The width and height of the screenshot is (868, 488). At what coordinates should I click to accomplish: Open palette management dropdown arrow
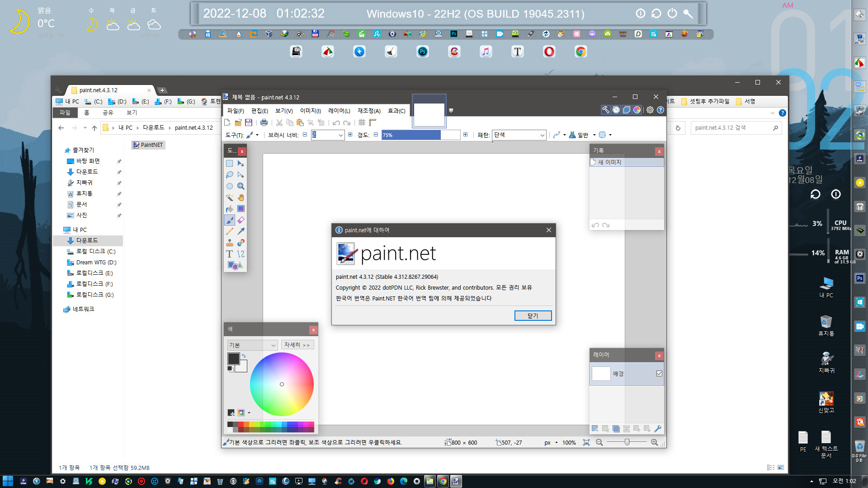pyautogui.click(x=249, y=413)
